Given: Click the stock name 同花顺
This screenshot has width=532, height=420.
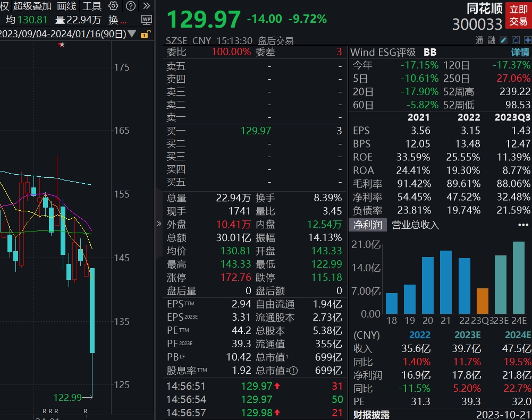Looking at the screenshot, I should 484,9.
